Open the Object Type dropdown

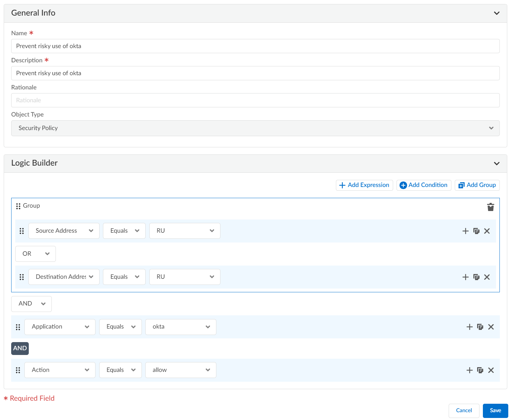255,128
